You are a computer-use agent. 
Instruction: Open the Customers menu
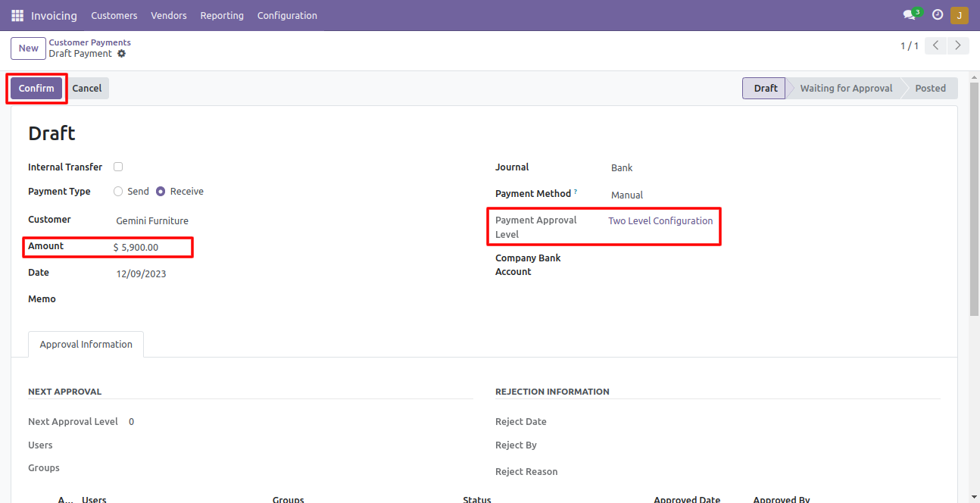pos(114,15)
